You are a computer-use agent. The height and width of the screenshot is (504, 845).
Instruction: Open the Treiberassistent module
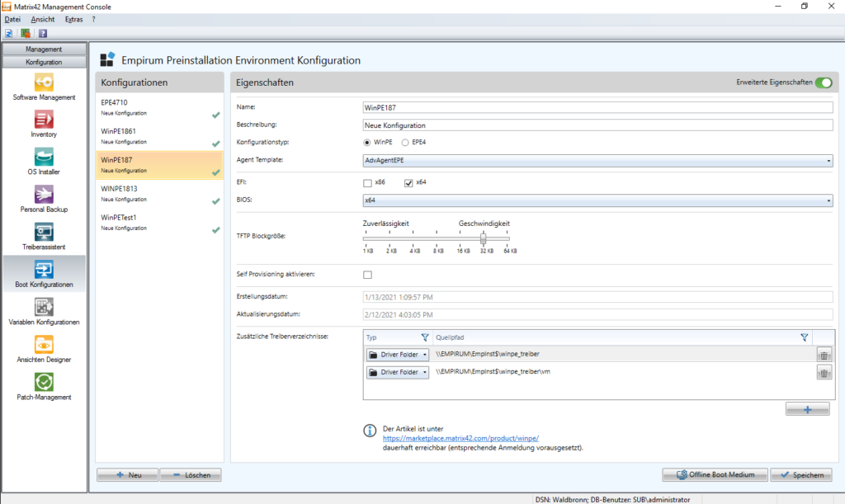44,238
